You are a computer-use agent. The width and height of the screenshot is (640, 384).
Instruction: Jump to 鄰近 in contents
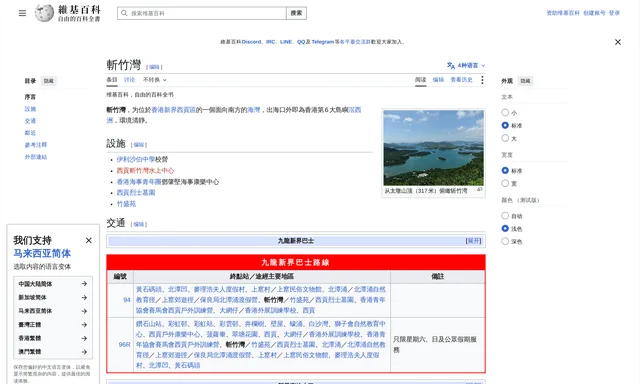coord(30,133)
